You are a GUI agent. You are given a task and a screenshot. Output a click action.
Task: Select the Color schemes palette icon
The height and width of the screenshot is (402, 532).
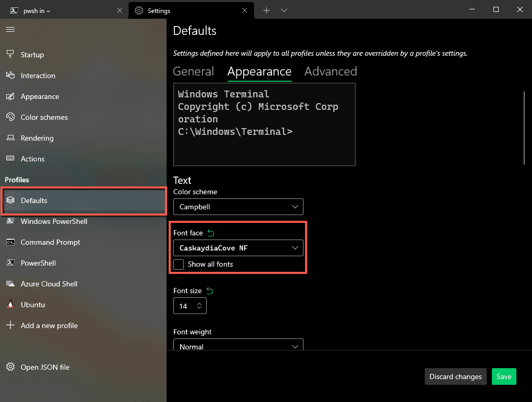click(x=10, y=117)
